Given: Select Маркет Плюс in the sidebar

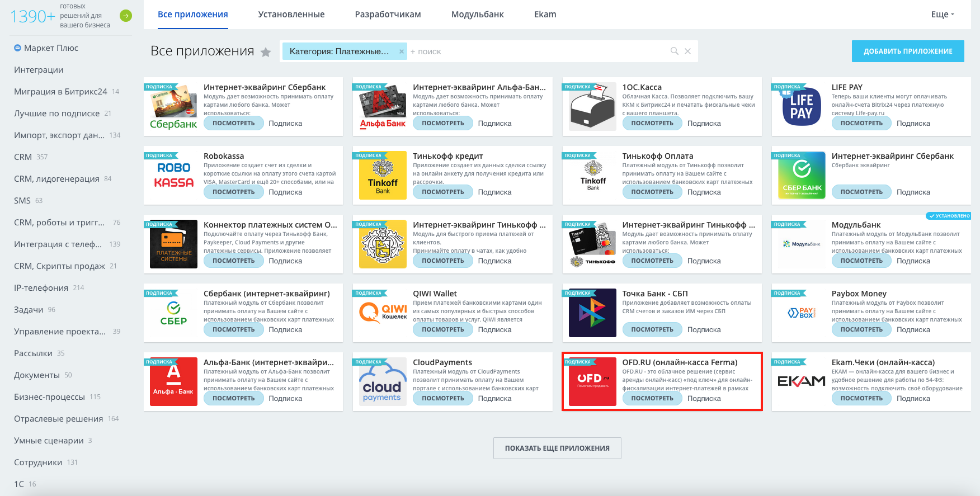Looking at the screenshot, I should (x=51, y=48).
